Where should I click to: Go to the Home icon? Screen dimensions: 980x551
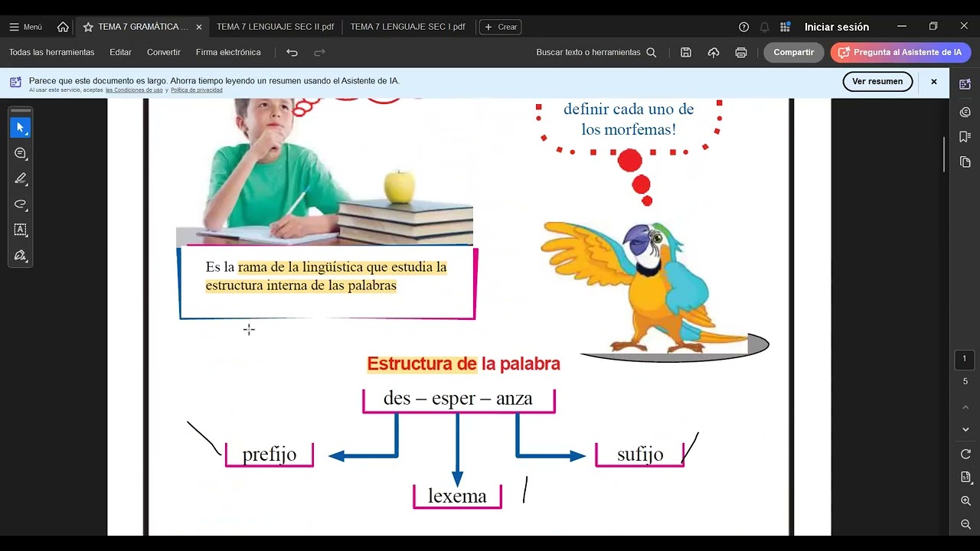[x=63, y=27]
